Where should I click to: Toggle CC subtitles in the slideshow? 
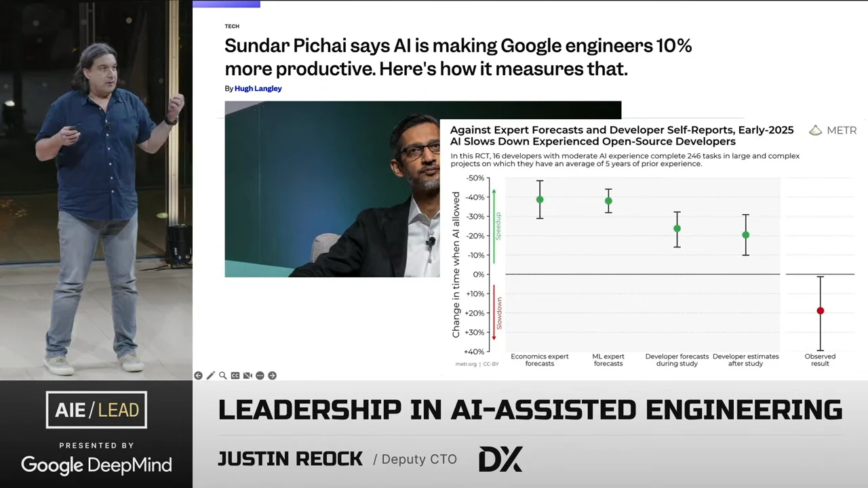[235, 375]
